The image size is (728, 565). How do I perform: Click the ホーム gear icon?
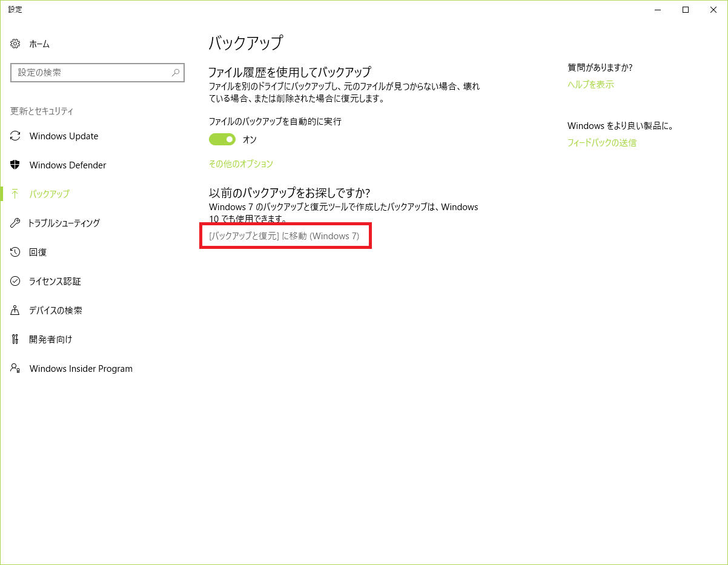click(15, 44)
